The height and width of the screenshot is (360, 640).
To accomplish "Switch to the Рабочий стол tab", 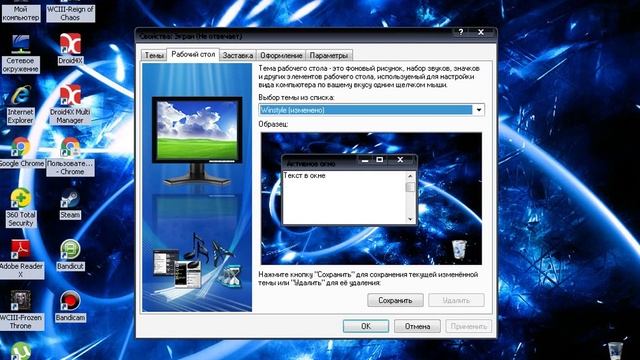I will coord(193,54).
